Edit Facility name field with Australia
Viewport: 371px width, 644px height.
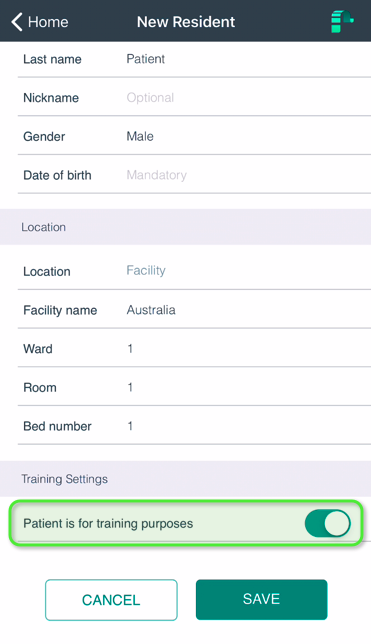point(194,310)
